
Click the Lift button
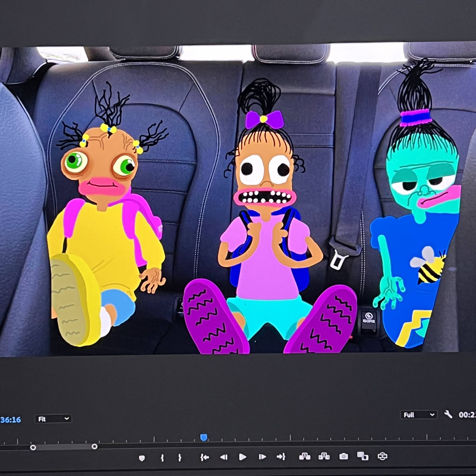point(304,456)
